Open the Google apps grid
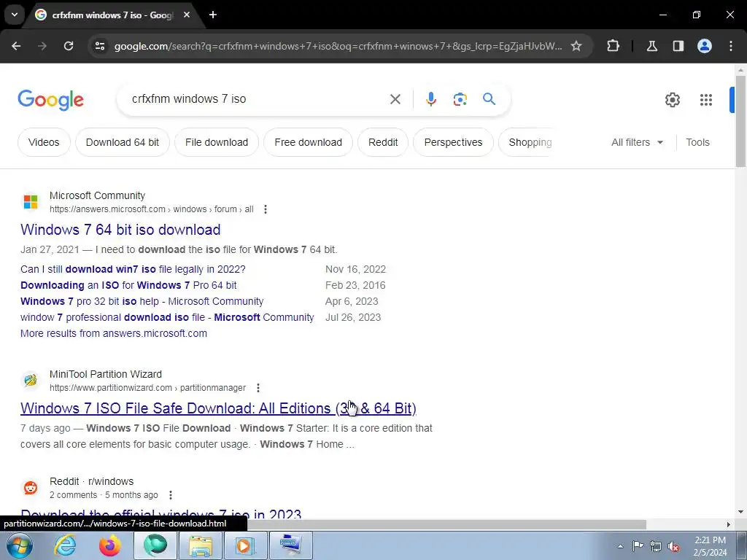This screenshot has height=560, width=747. (x=706, y=99)
